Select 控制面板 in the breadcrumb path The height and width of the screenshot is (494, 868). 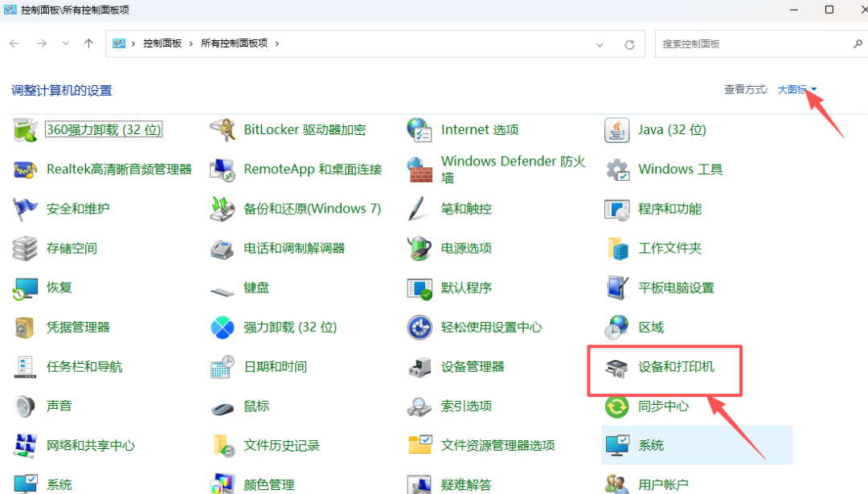(x=162, y=43)
